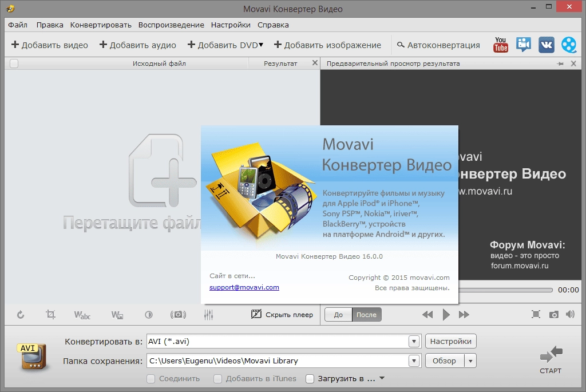Click the AVI format TV icon
This screenshot has height=392, width=586.
32,357
